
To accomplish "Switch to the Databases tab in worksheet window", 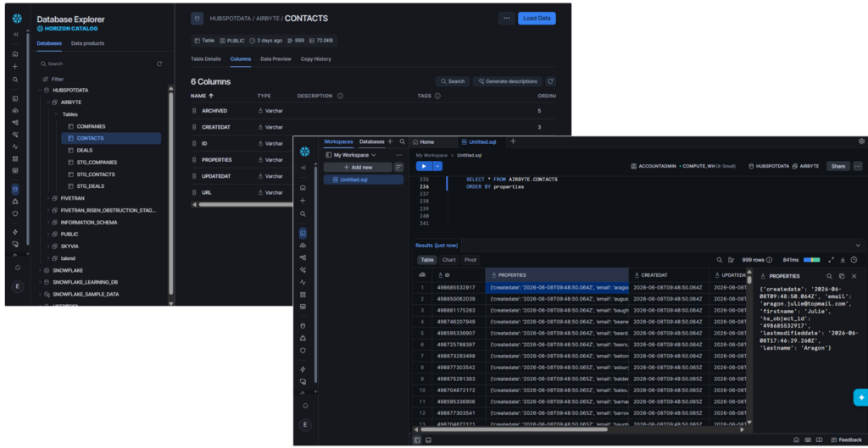I will click(372, 141).
